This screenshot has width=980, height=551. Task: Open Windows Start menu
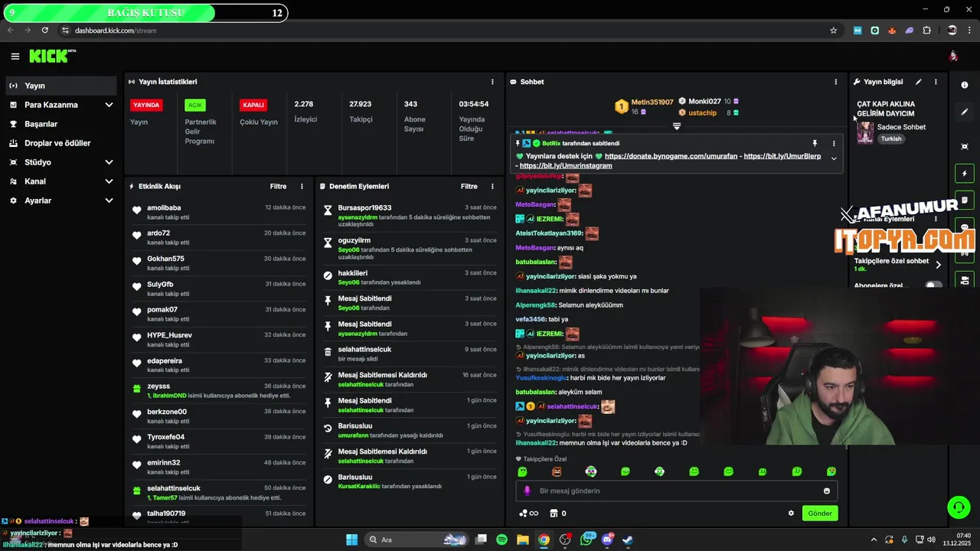tap(351, 540)
